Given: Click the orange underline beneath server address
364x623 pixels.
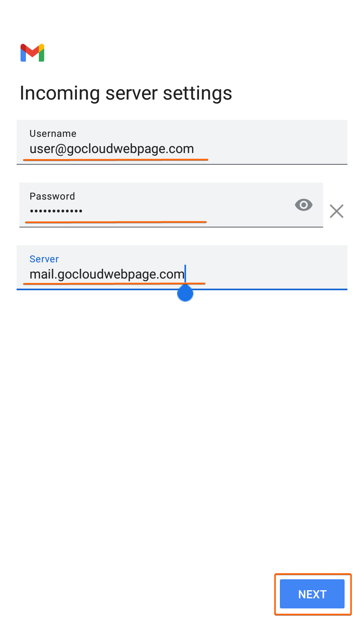Looking at the screenshot, I should click(x=114, y=283).
